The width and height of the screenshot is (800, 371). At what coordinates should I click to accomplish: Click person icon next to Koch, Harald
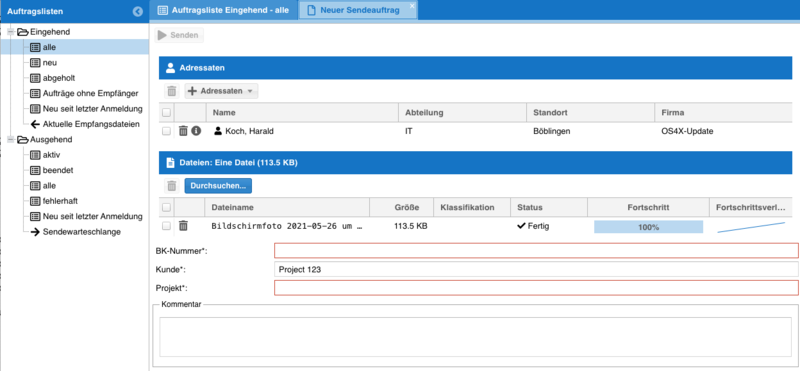(x=218, y=131)
